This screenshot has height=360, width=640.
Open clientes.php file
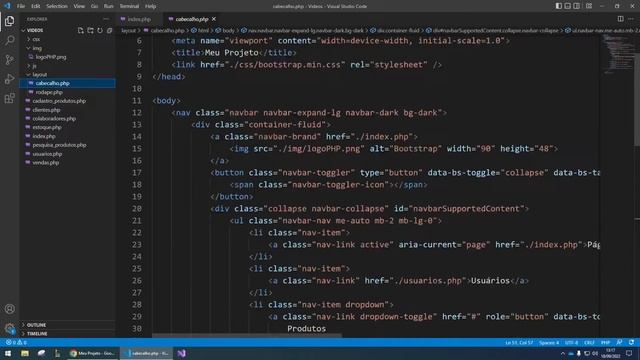click(x=46, y=110)
